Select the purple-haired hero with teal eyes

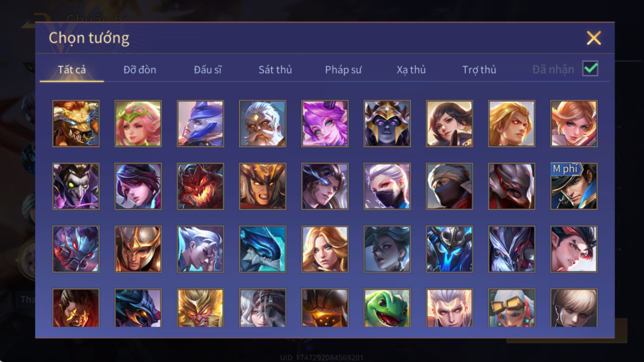325,124
